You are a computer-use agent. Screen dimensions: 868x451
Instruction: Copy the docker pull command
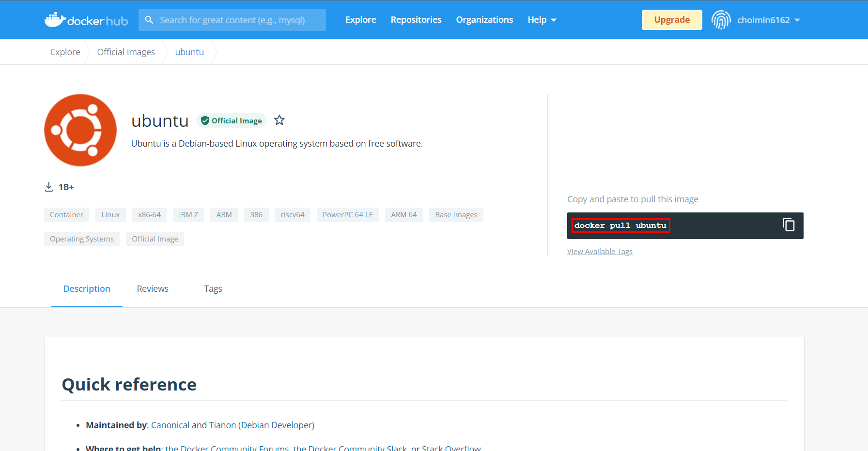pos(789,225)
